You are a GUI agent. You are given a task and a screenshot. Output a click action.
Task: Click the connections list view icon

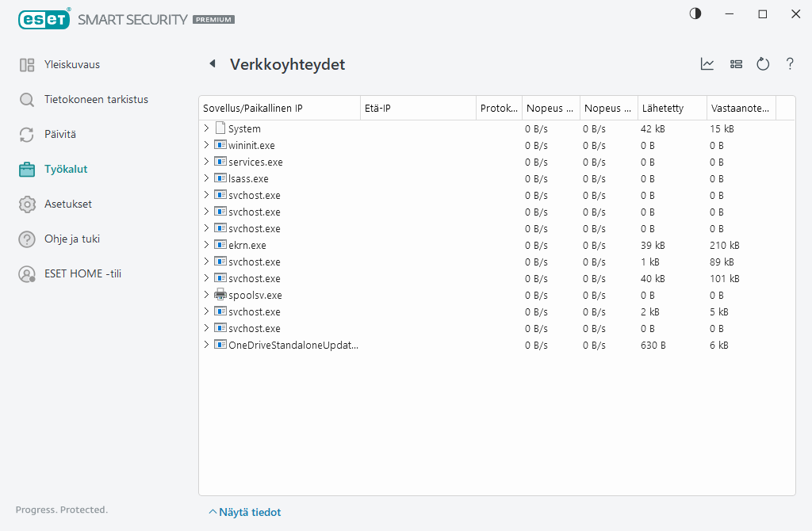tap(736, 64)
